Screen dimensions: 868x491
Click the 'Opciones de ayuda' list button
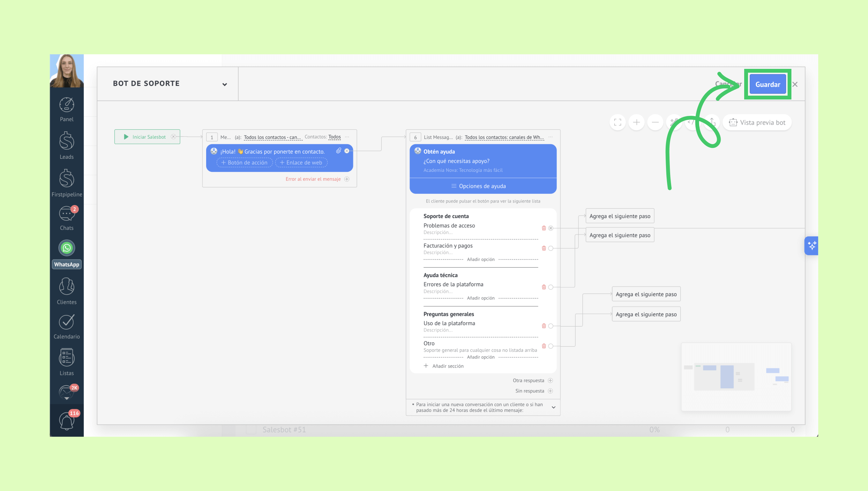point(483,186)
